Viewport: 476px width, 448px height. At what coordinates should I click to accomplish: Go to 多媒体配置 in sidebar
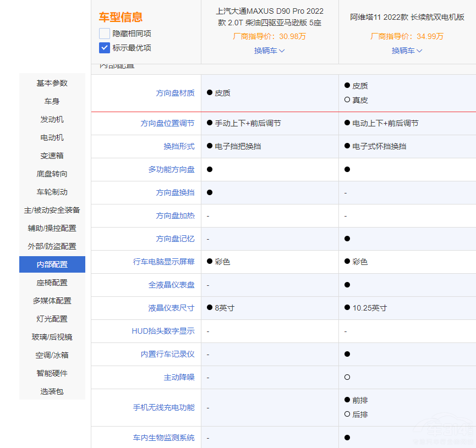point(52,301)
